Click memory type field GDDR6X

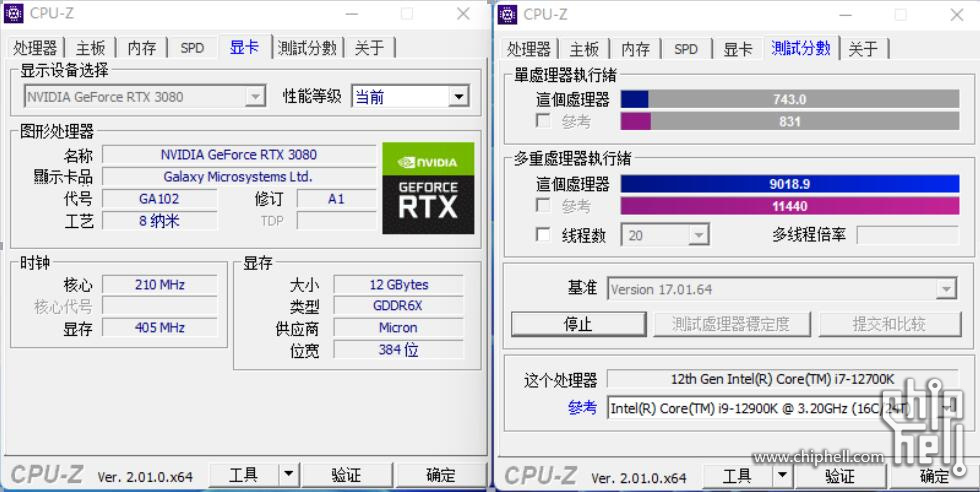tap(399, 306)
